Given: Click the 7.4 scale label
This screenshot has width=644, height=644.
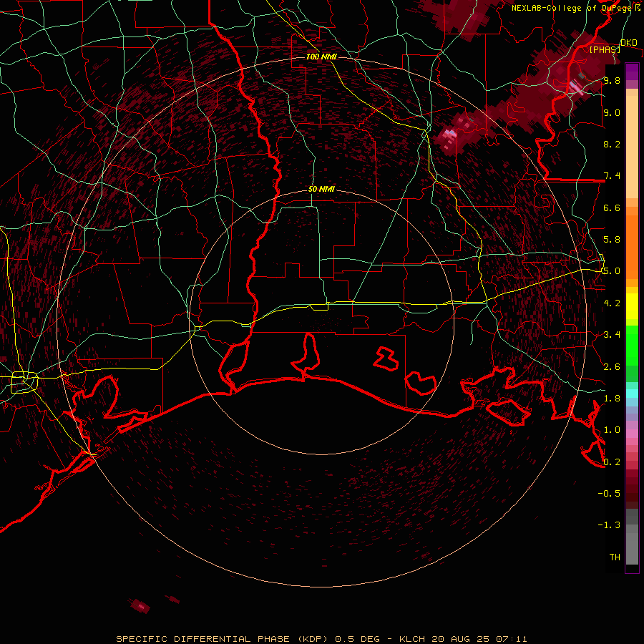Looking at the screenshot, I should point(612,176).
